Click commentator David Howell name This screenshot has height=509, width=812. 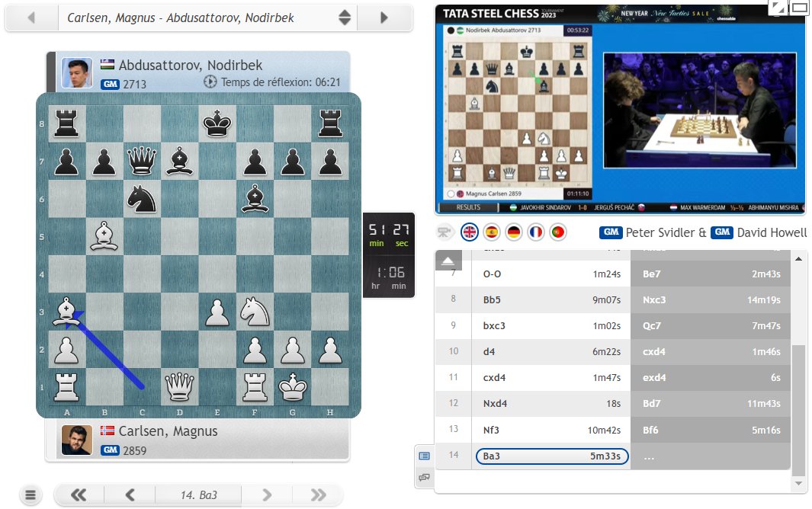point(772,232)
